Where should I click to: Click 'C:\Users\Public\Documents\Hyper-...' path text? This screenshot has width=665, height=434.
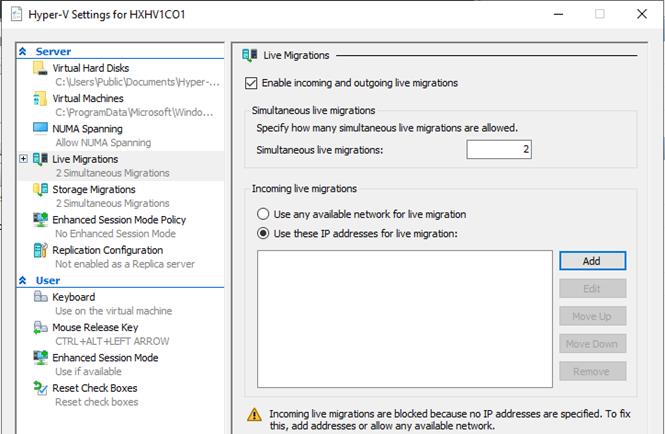tap(137, 82)
